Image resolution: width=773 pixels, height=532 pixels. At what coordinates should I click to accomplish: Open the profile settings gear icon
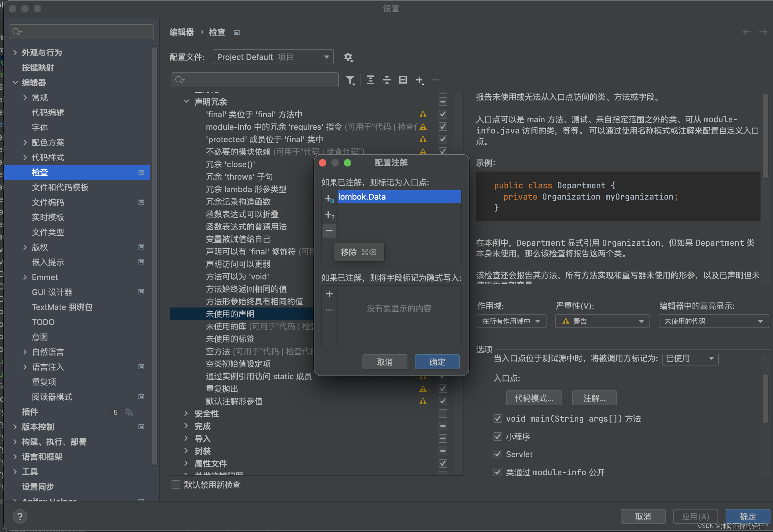pyautogui.click(x=349, y=57)
